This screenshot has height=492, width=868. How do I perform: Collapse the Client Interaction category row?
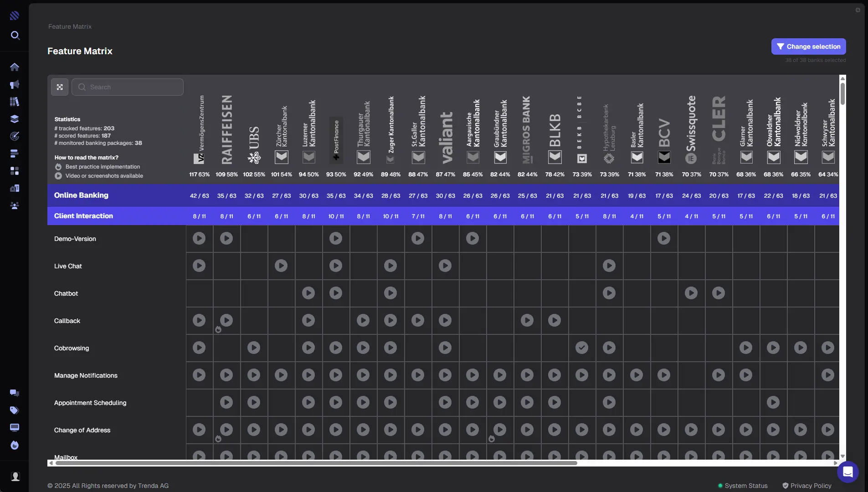tap(83, 216)
